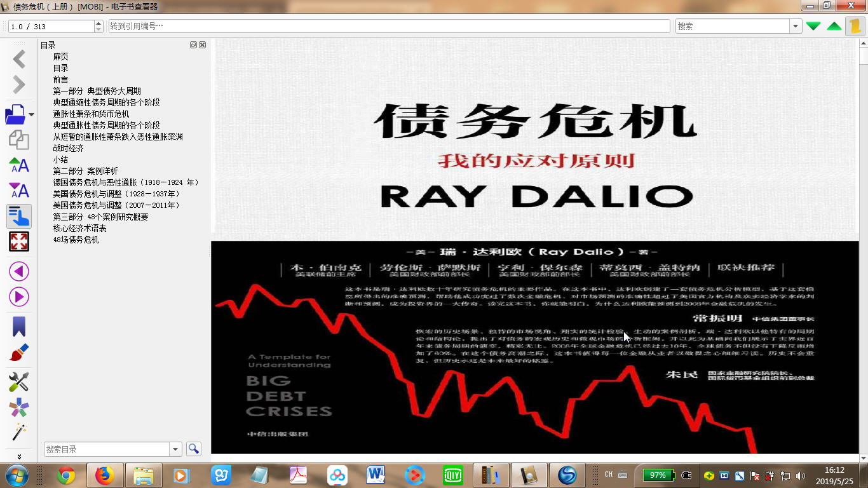
Task: Go to next page with the magenta right-arrow circle
Action: (x=19, y=297)
